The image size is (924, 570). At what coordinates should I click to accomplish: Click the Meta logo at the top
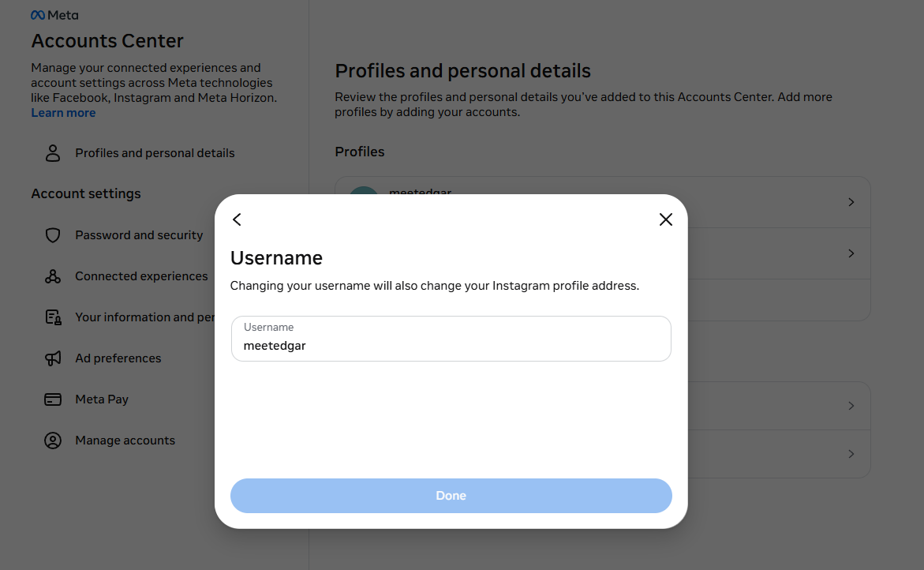54,14
